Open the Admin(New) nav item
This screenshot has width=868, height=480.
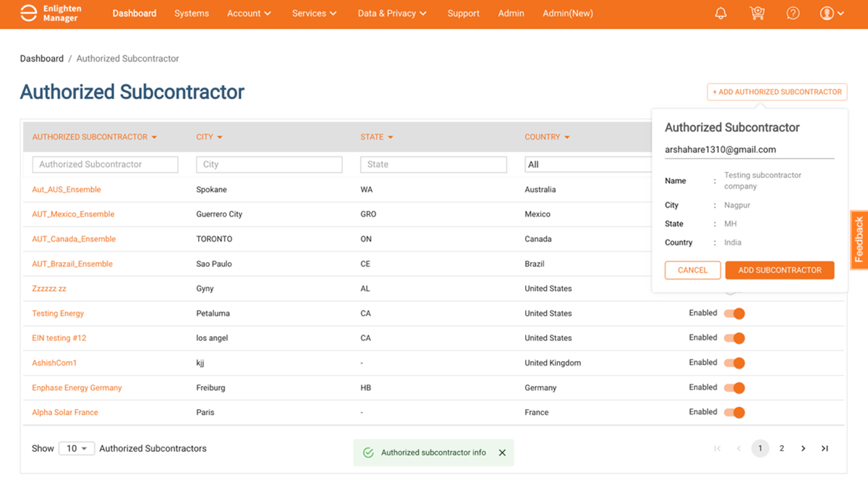click(568, 13)
